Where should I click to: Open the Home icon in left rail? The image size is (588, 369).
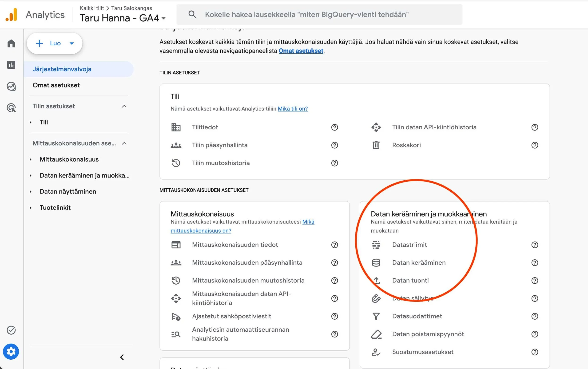coord(11,44)
